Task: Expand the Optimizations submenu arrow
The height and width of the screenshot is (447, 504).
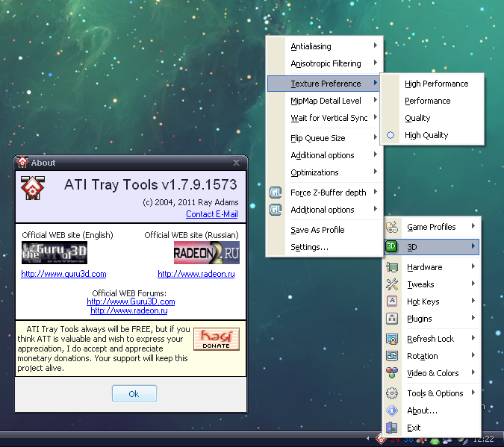Action: click(x=375, y=172)
